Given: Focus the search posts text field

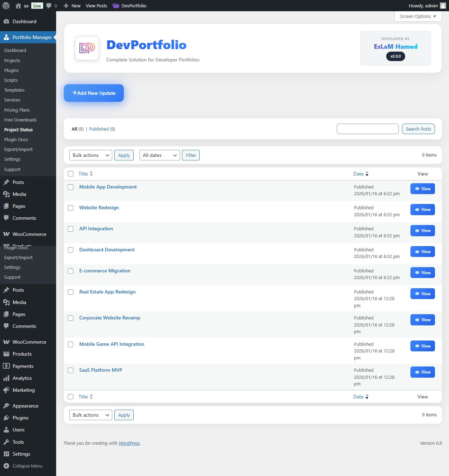Looking at the screenshot, I should (368, 129).
